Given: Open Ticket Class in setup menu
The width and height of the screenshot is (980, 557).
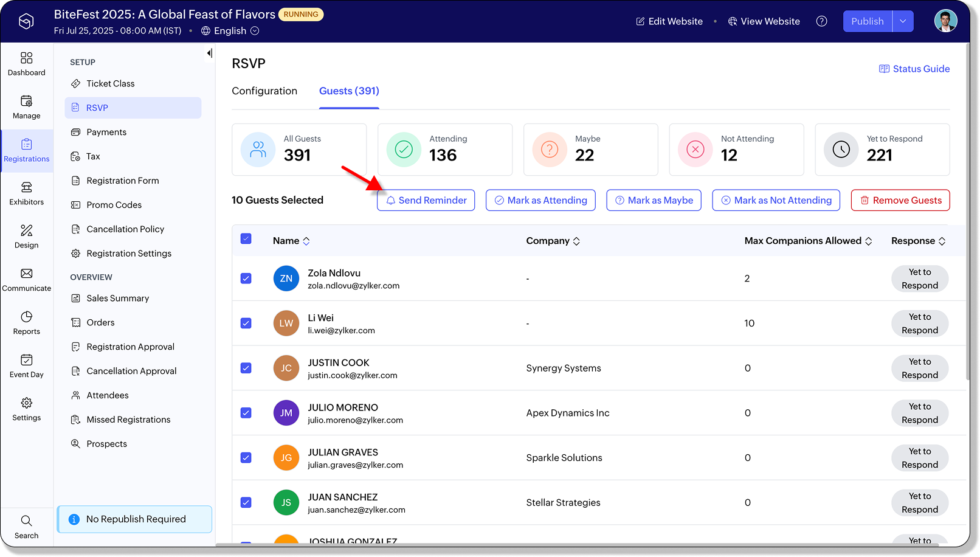Looking at the screenshot, I should [111, 84].
